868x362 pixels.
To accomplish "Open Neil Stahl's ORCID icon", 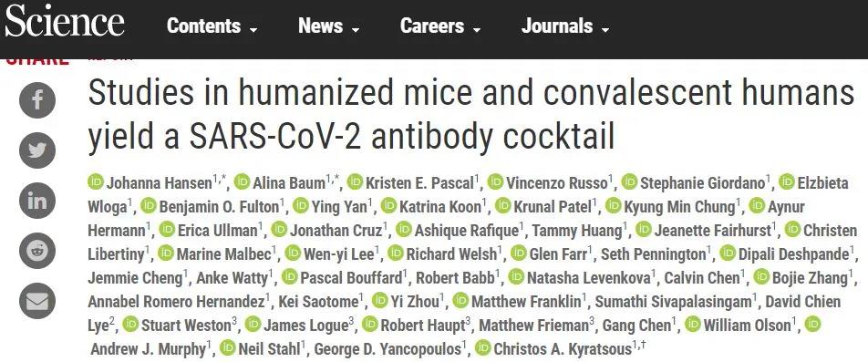I will click(x=228, y=348).
